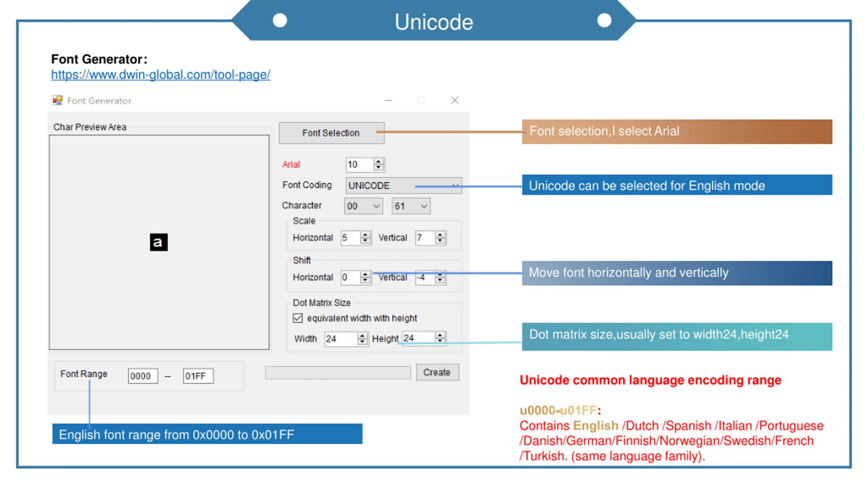Image resolution: width=868 pixels, height=488 pixels.
Task: Close the Font Generator window
Action: 455,100
